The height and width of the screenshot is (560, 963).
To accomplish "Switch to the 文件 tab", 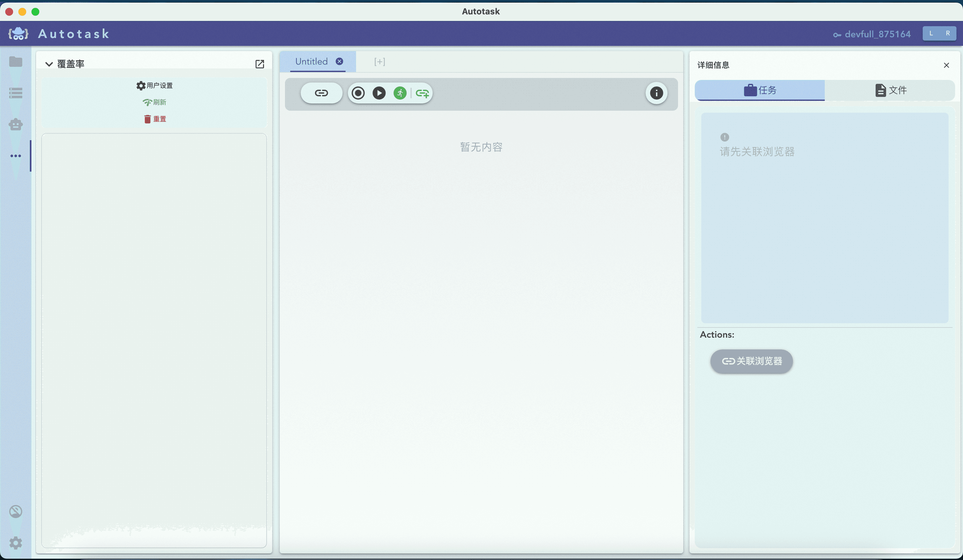I will [x=890, y=90].
